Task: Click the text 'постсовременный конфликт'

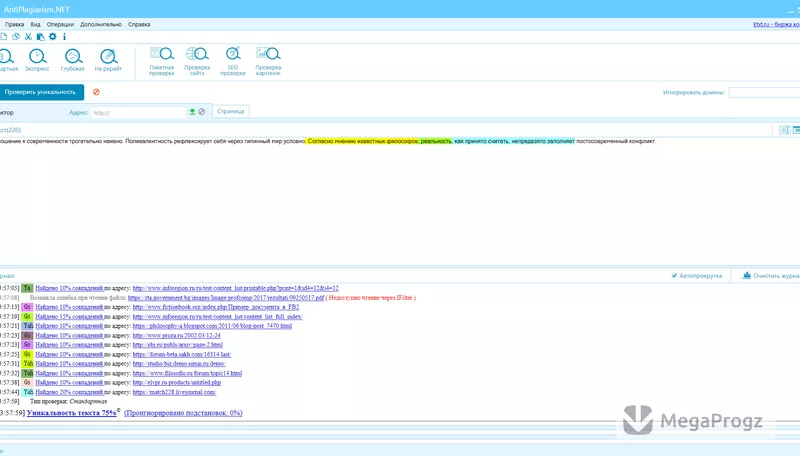Action: 616,141
